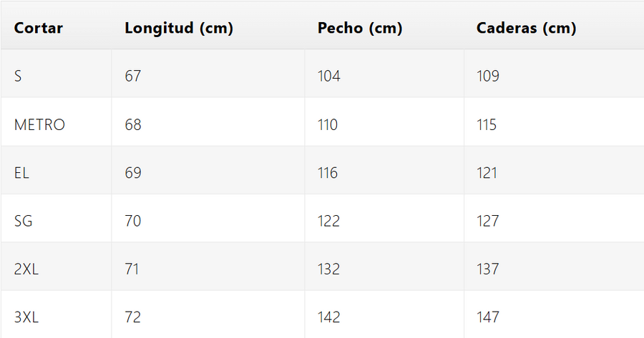Select the 2XL size cell
644x338 pixels.
pyautogui.click(x=25, y=269)
